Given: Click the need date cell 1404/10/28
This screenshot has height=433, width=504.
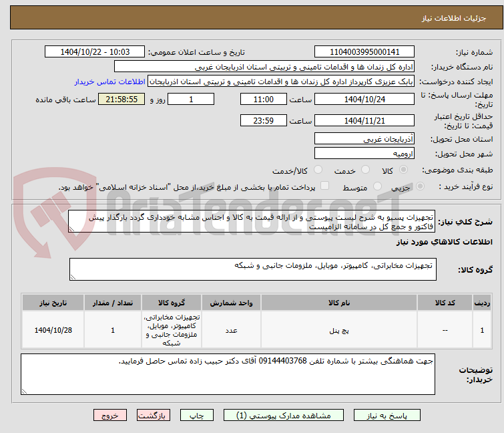Looking at the screenshot, I should point(53,330).
